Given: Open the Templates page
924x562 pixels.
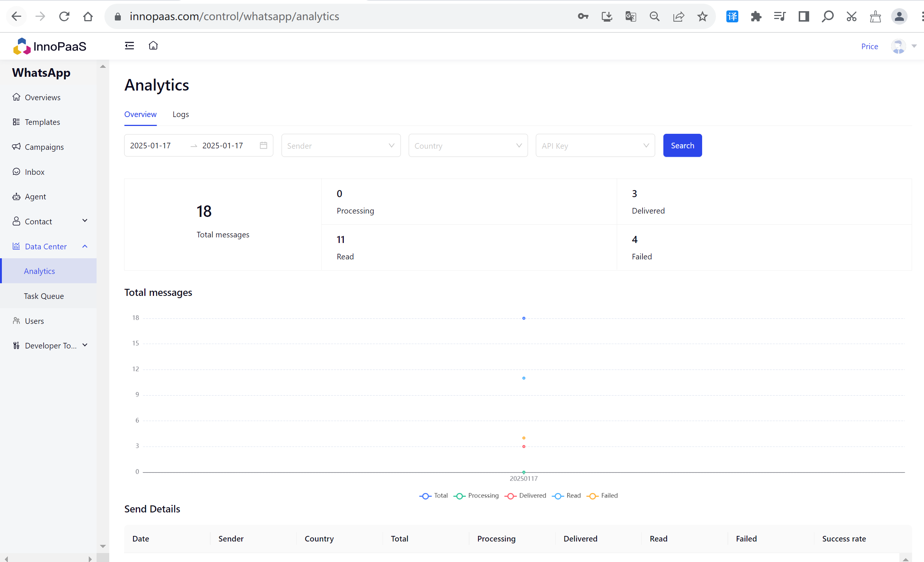Looking at the screenshot, I should (42, 122).
